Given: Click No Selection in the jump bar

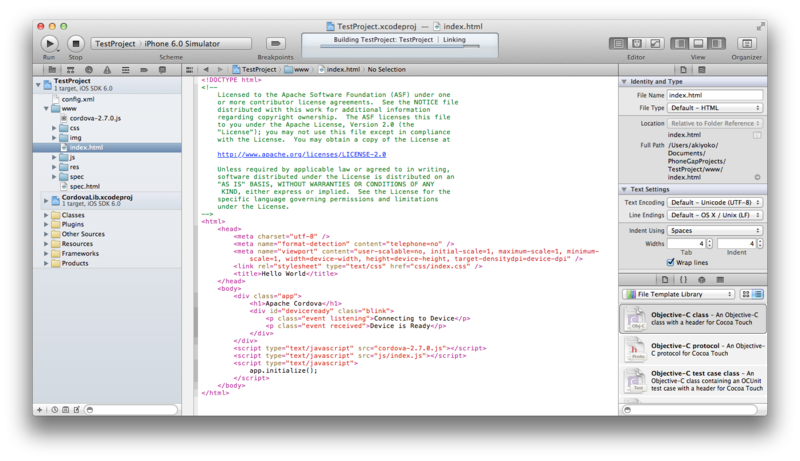Looking at the screenshot, I should click(x=386, y=69).
